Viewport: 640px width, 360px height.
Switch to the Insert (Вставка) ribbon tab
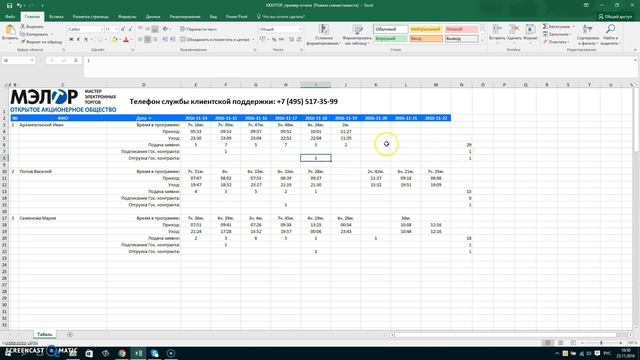tap(56, 17)
